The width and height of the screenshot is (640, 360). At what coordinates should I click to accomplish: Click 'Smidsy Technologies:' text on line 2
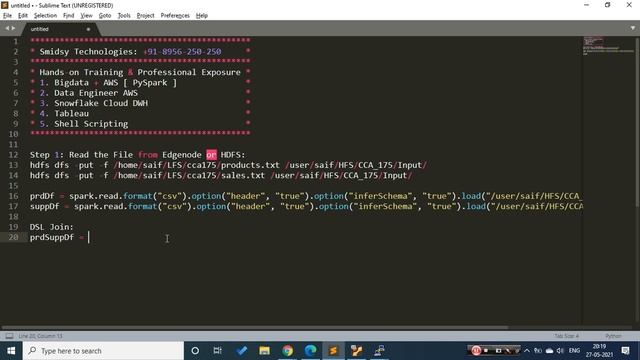(x=88, y=52)
